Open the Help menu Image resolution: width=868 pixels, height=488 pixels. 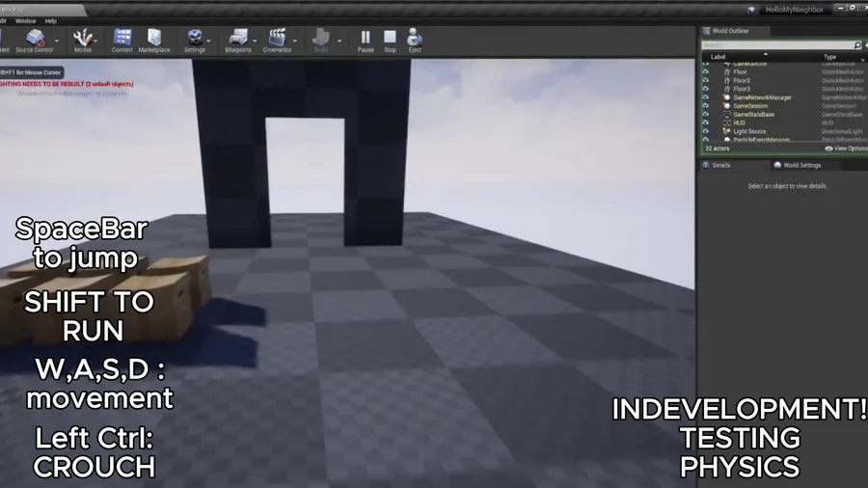coord(51,21)
